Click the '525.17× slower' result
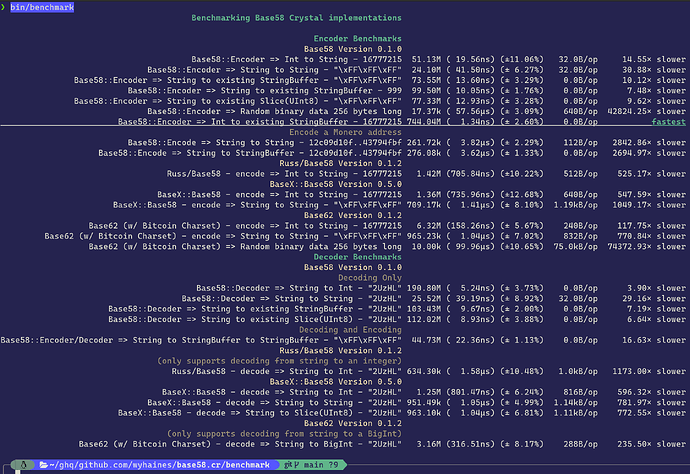 (651, 173)
